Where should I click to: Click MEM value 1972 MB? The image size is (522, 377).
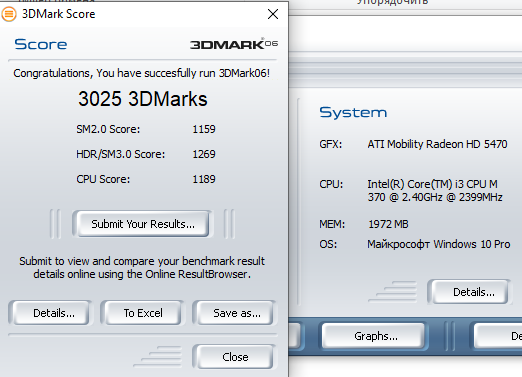pyautogui.click(x=388, y=224)
